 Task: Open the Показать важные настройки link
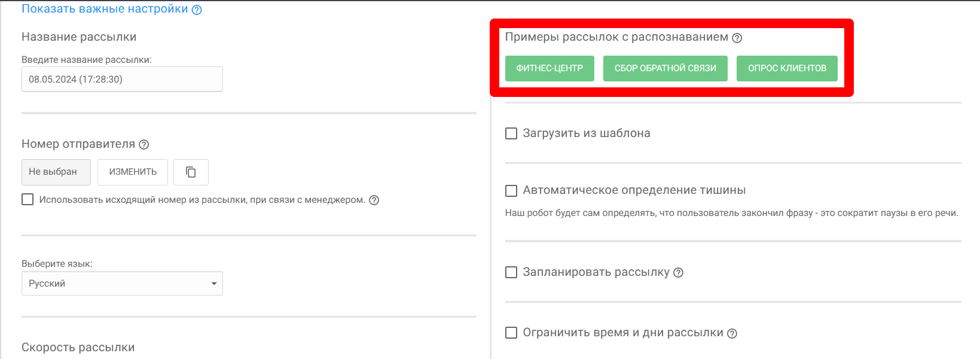105,9
